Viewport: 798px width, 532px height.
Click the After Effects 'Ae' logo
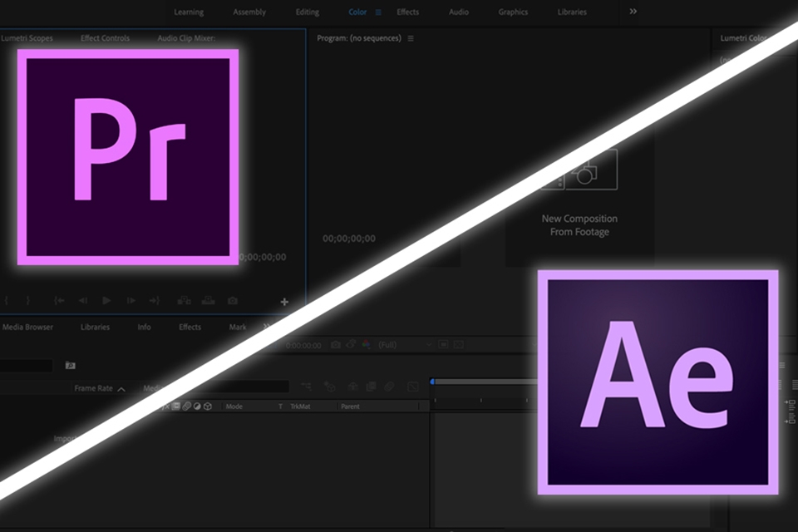coord(658,382)
